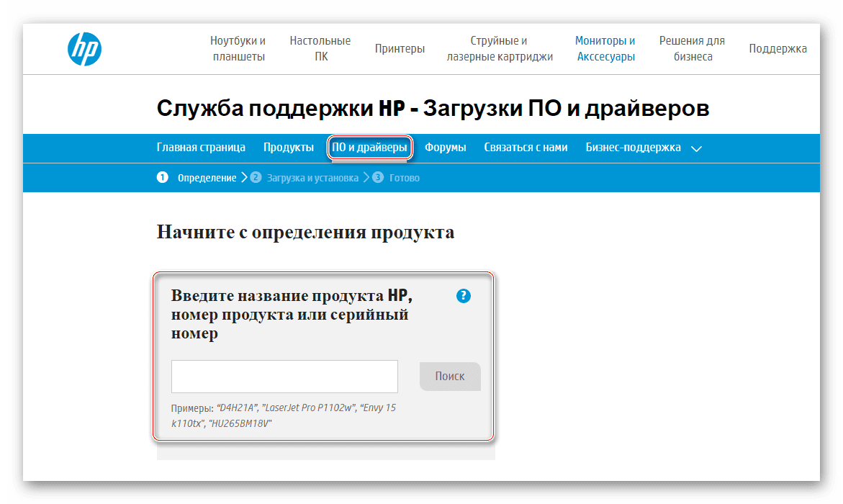This screenshot has height=504, width=843.
Task: Open Мониторы и Аксессуары link
Action: click(x=605, y=48)
